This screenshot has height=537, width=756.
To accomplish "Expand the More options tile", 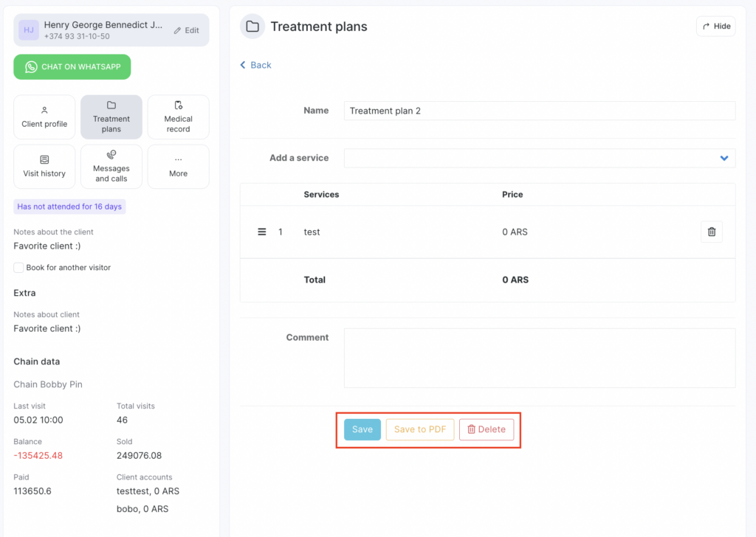I will pyautogui.click(x=178, y=166).
